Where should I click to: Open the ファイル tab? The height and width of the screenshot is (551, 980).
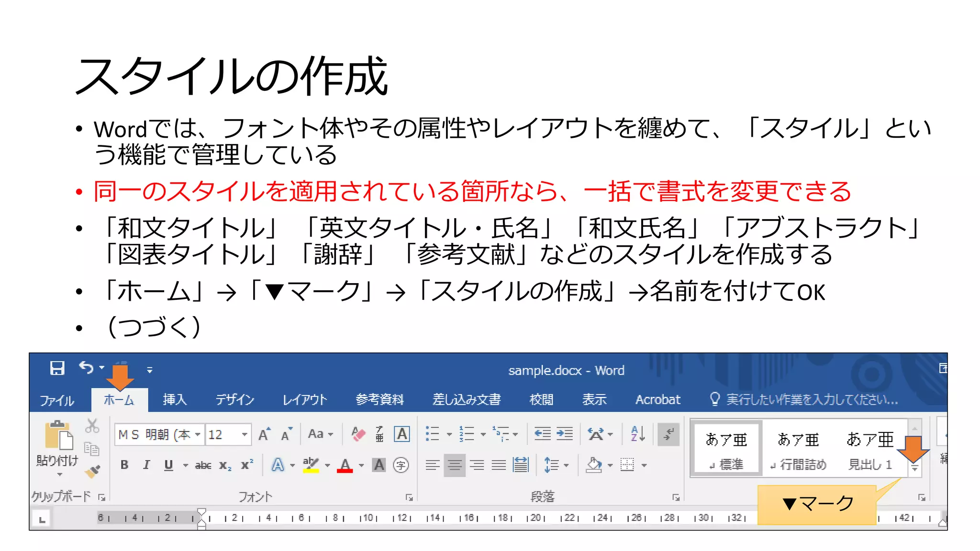57,400
